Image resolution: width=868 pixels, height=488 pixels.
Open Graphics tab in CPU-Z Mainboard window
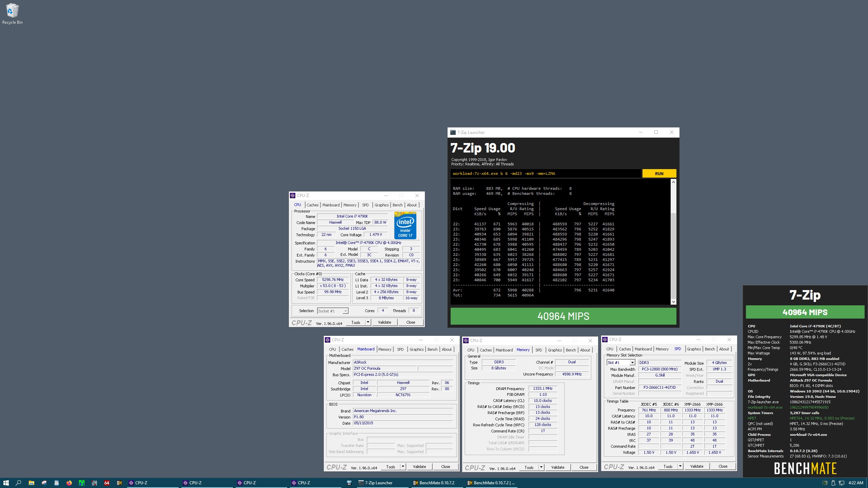[416, 349]
